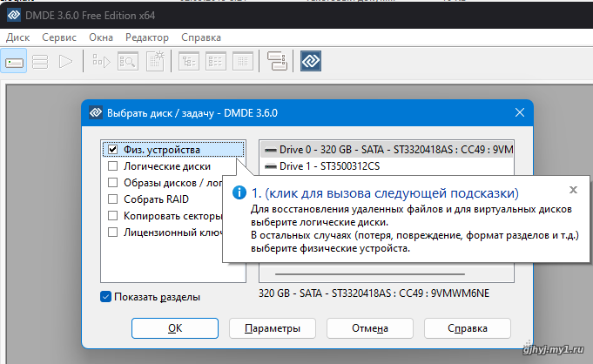Viewport: 593px width, 364px height.
Task: Open the Сервис menu
Action: 59,37
